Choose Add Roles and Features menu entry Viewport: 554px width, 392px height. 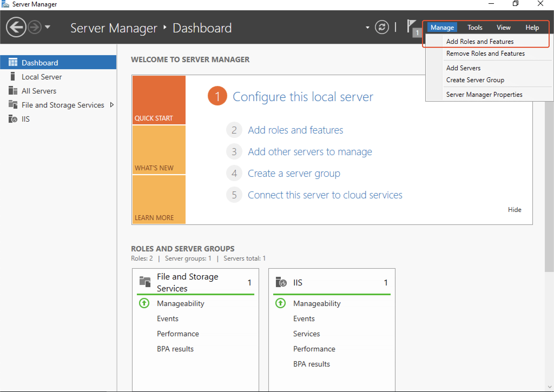pos(480,41)
